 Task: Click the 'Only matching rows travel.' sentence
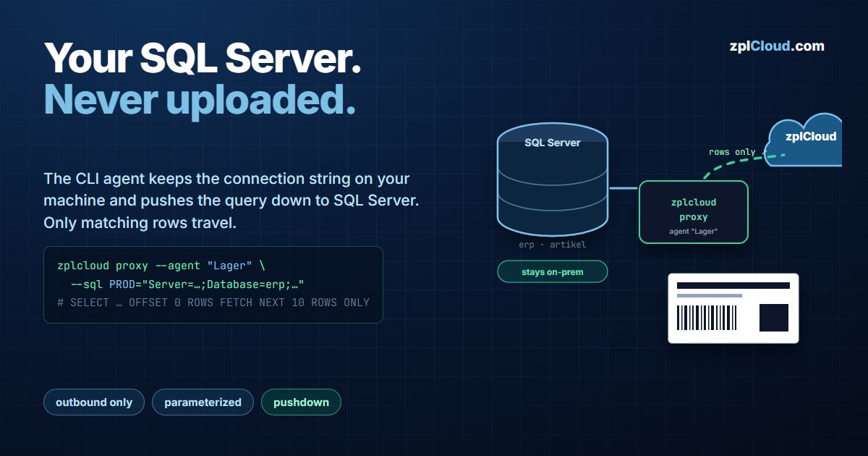(x=140, y=223)
